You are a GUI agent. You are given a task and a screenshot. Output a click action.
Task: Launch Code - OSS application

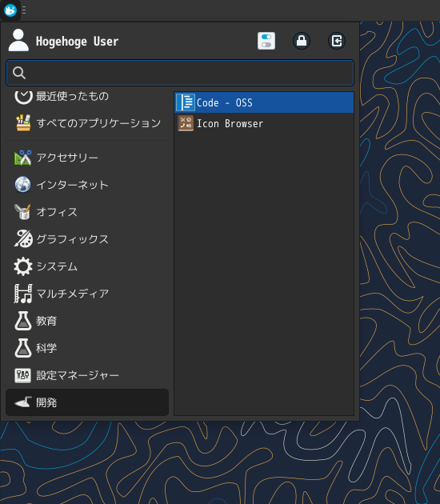point(264,102)
